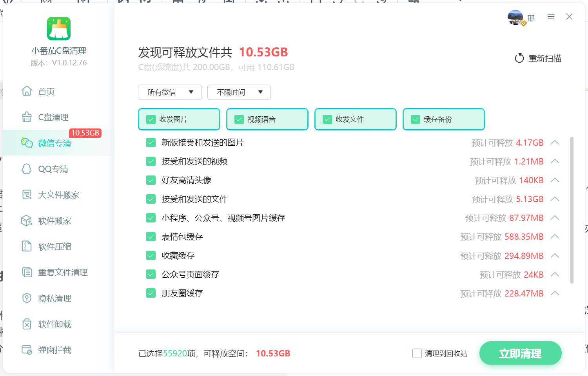This screenshot has height=376, width=588.
Task: Toggle the 收发图片 category checkbox
Action: point(151,119)
